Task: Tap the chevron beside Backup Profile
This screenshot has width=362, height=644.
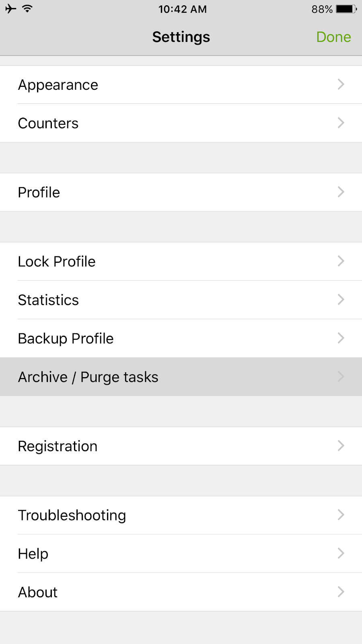Action: point(341,338)
